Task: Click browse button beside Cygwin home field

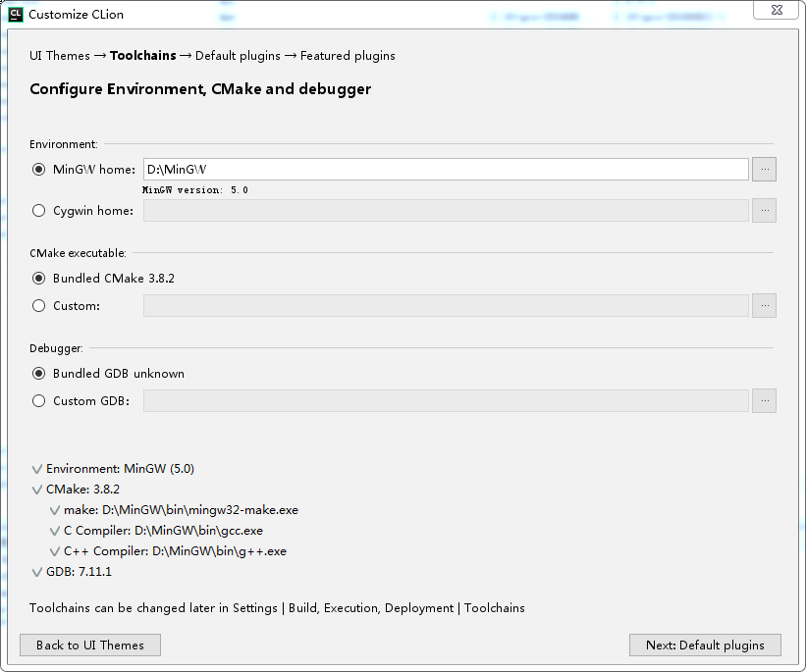Action: pyautogui.click(x=764, y=210)
